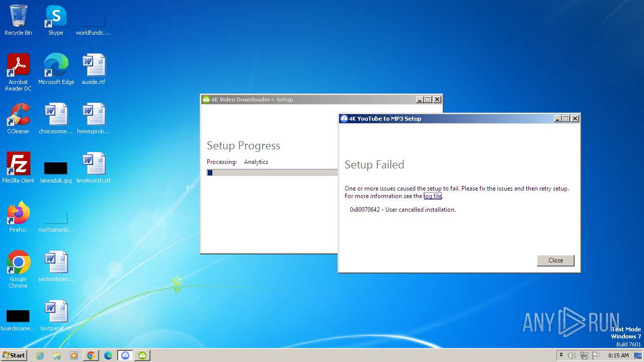Open the network tray icon
Image resolution: width=644 pixels, height=362 pixels.
click(584, 355)
